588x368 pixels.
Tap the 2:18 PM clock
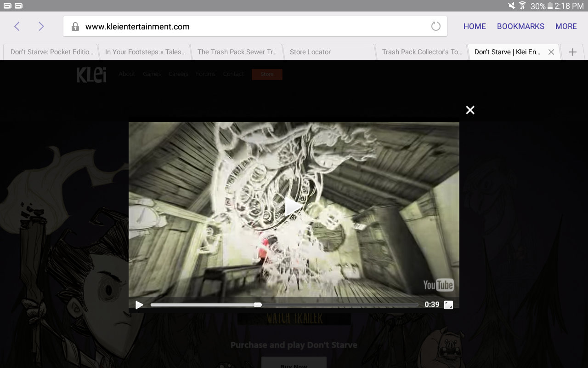click(569, 6)
